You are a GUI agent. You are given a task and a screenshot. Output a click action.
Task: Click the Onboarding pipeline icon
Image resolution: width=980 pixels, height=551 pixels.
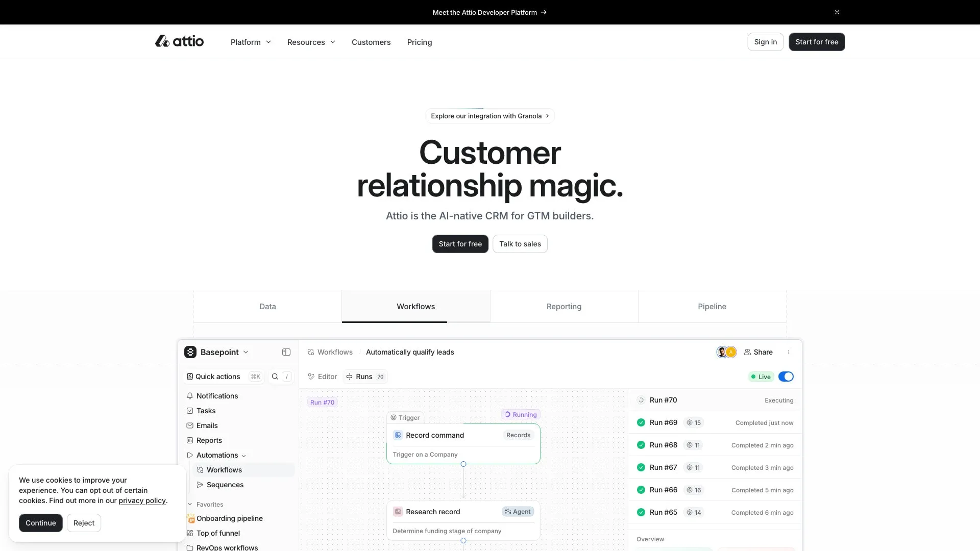pyautogui.click(x=190, y=518)
